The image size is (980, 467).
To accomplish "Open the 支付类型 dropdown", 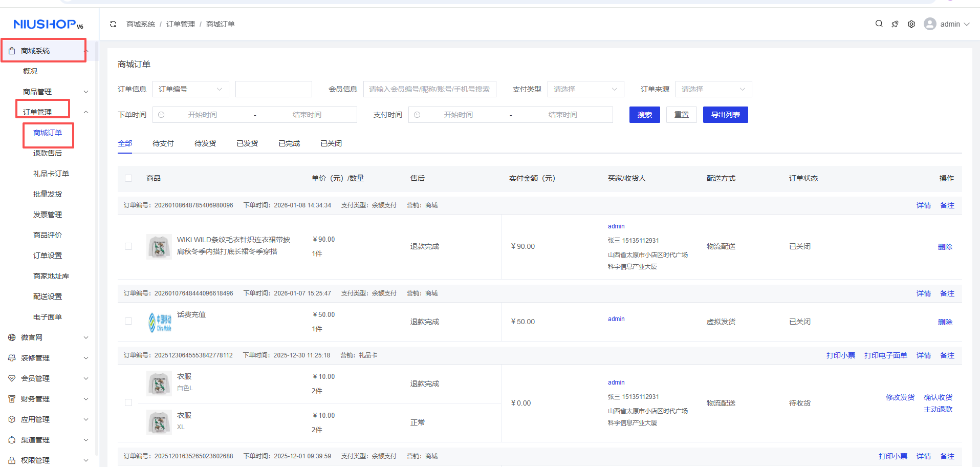I will [x=585, y=89].
